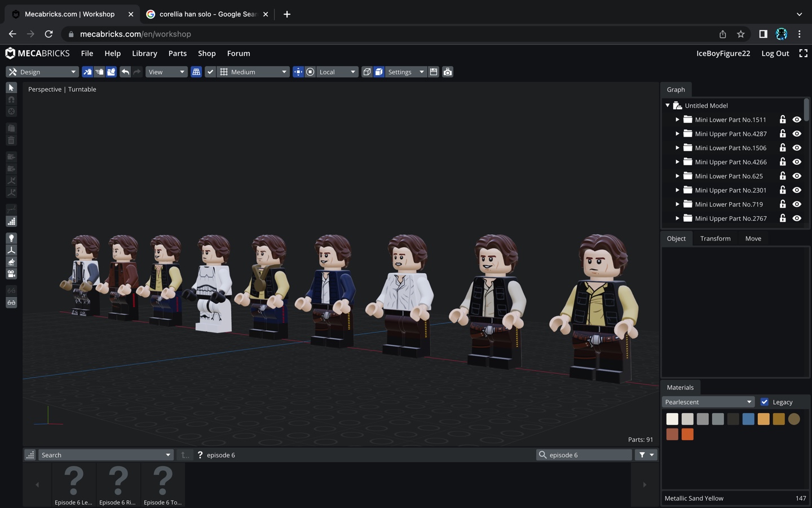Hide Mini Upper Part No.4266
The width and height of the screenshot is (812, 508).
797,162
